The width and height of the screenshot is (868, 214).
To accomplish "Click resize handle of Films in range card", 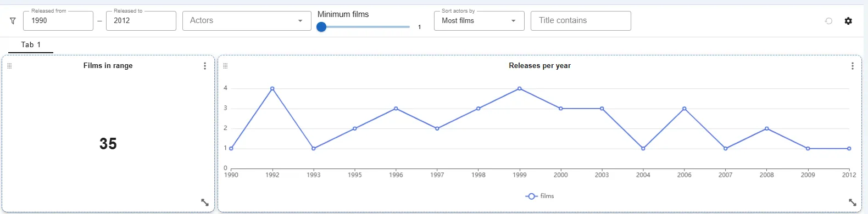I will point(205,202).
